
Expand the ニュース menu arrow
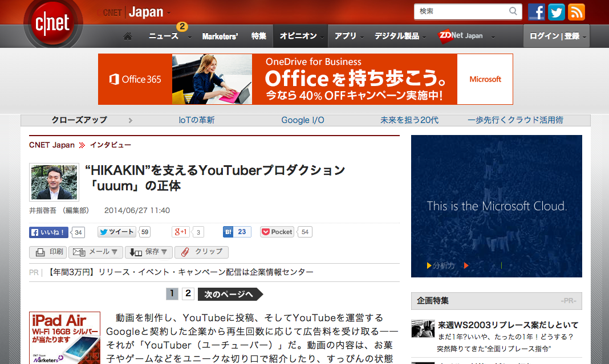pos(189,37)
